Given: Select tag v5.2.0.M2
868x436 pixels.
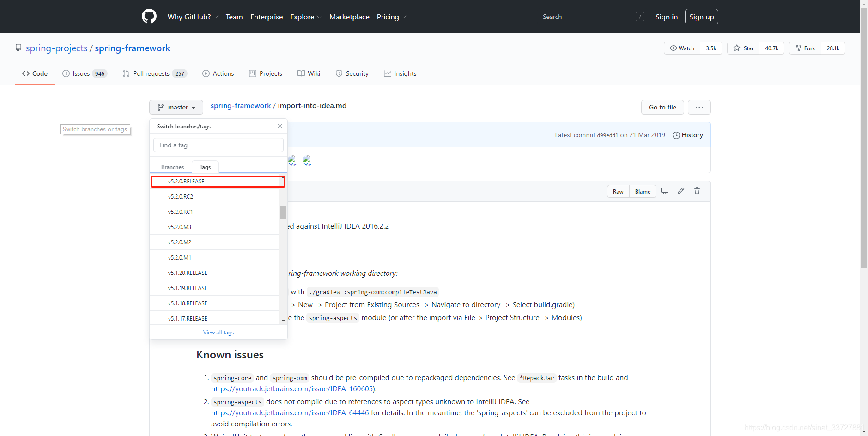Looking at the screenshot, I should coord(215,242).
